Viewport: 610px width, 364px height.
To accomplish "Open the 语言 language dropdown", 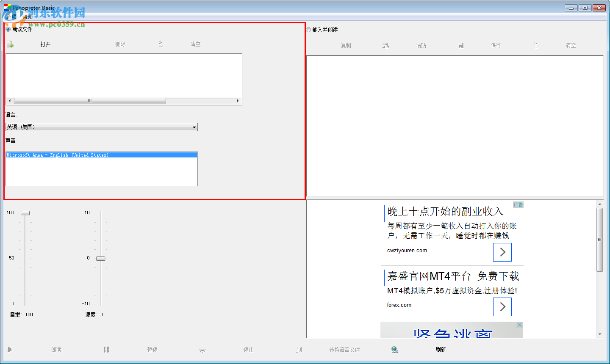I will (101, 127).
